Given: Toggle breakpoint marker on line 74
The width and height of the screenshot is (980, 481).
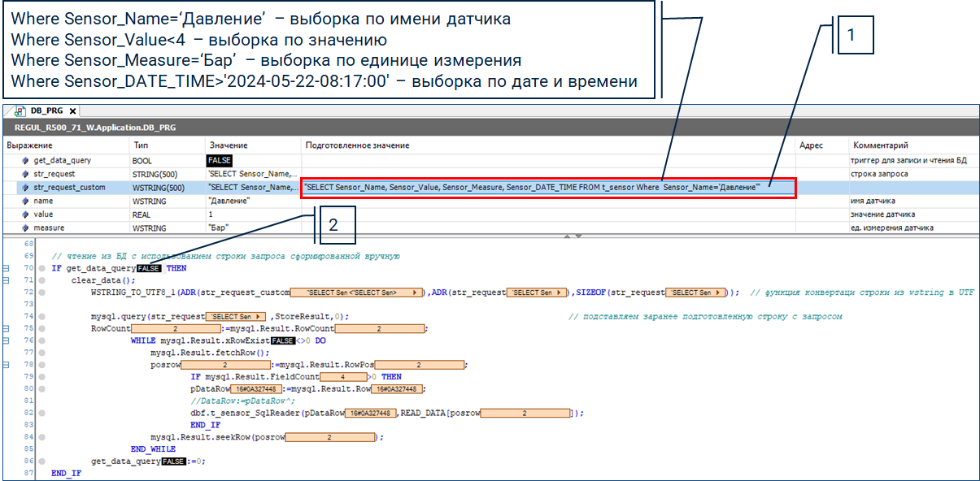Looking at the screenshot, I should point(41,317).
